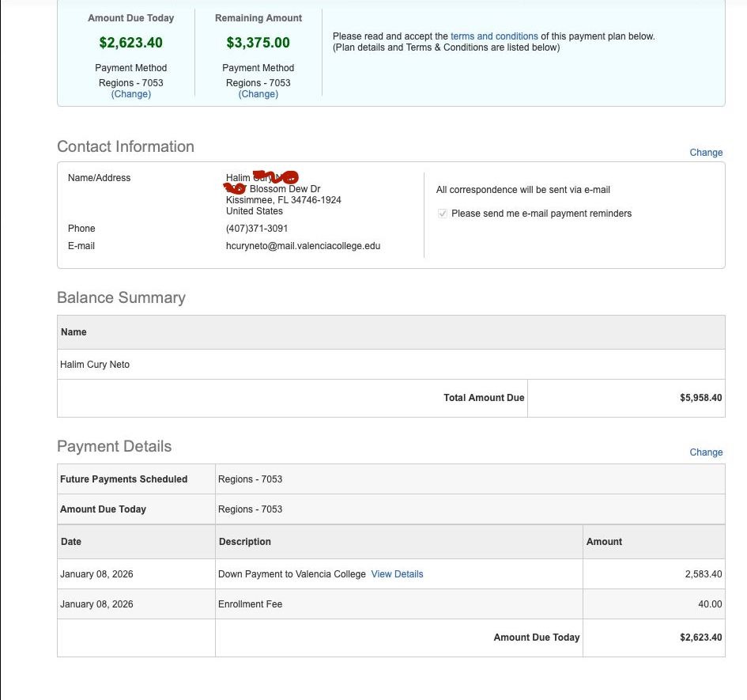Image resolution: width=747 pixels, height=700 pixels.
Task: Click Regions - 7053 in Future Payments Scheduled row
Action: click(250, 479)
